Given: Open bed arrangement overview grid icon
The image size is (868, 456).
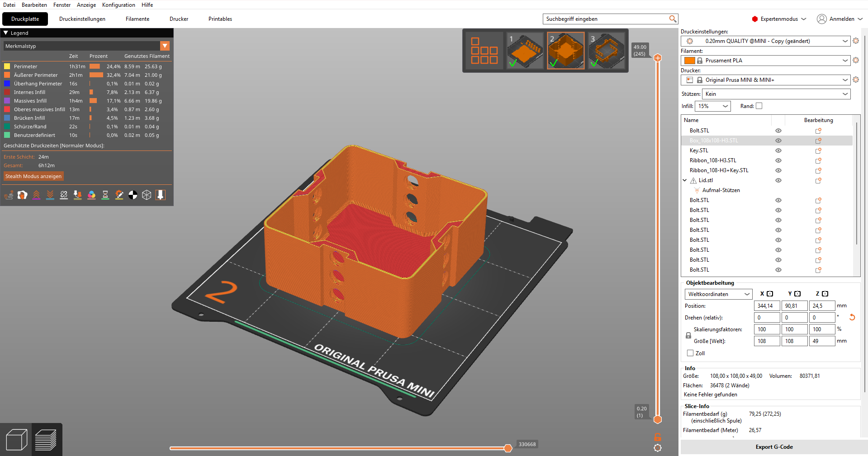Looking at the screenshot, I should point(484,50).
